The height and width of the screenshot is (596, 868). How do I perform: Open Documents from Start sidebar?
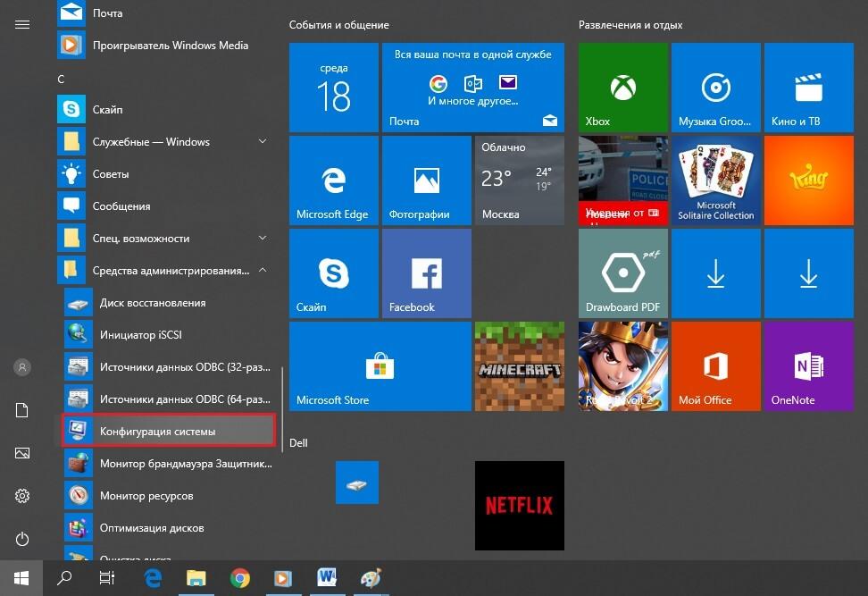[22, 410]
